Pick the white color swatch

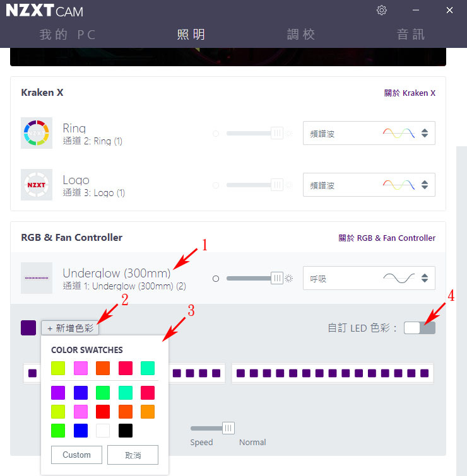[x=103, y=431]
